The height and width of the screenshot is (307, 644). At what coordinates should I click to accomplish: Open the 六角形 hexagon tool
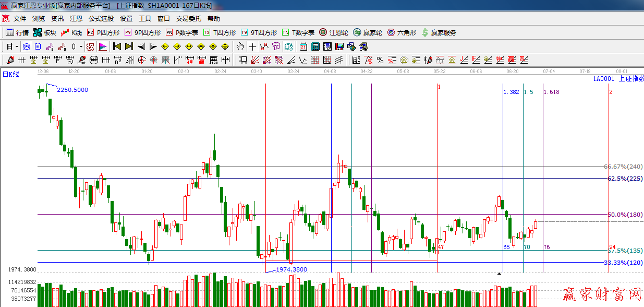pos(401,32)
